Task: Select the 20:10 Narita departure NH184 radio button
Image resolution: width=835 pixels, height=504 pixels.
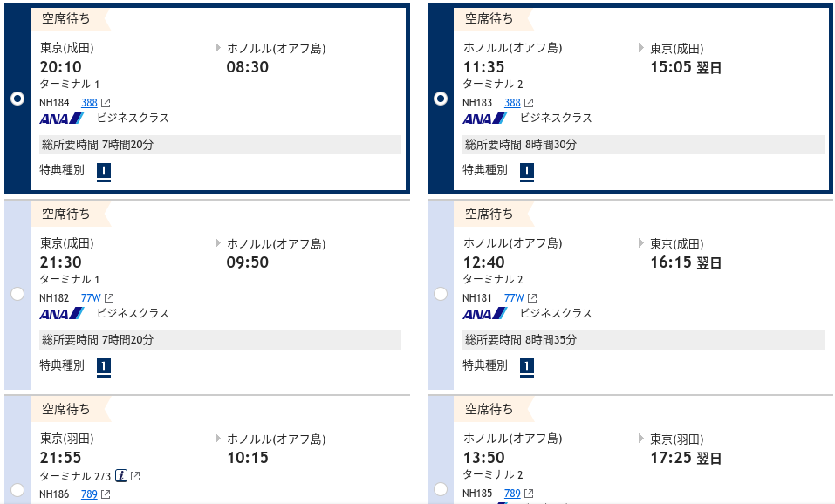Action: [17, 99]
